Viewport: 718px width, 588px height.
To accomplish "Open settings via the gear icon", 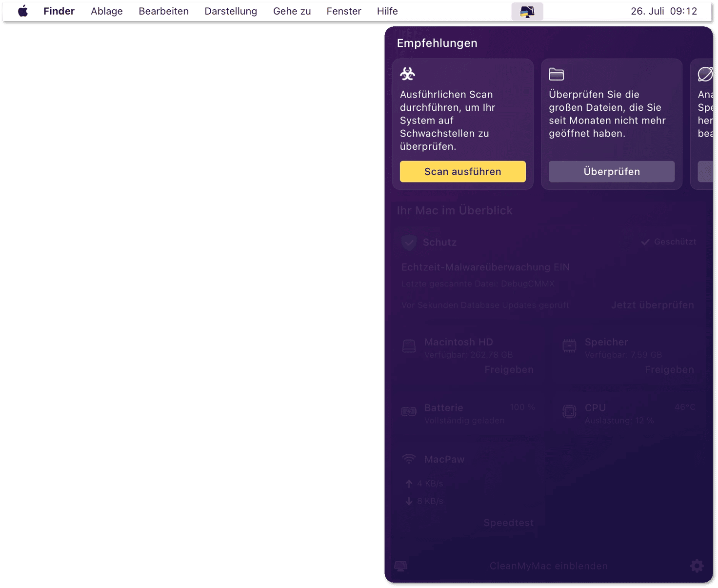I will (x=697, y=566).
